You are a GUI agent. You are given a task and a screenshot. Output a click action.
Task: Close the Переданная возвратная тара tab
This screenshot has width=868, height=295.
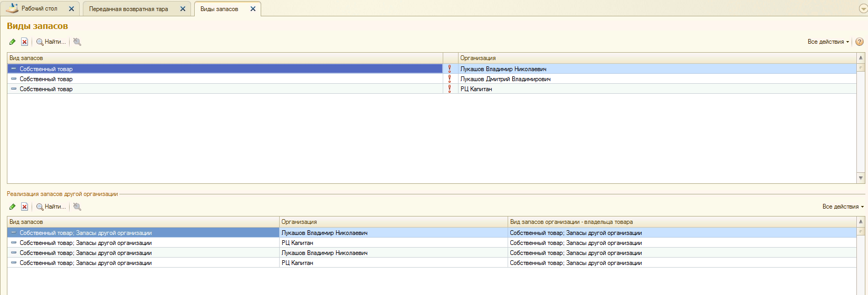coord(183,9)
